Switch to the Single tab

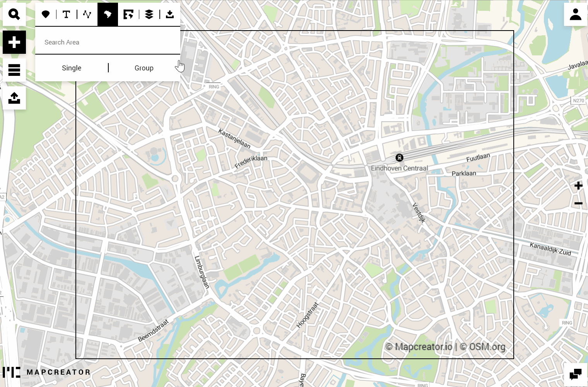click(x=71, y=68)
